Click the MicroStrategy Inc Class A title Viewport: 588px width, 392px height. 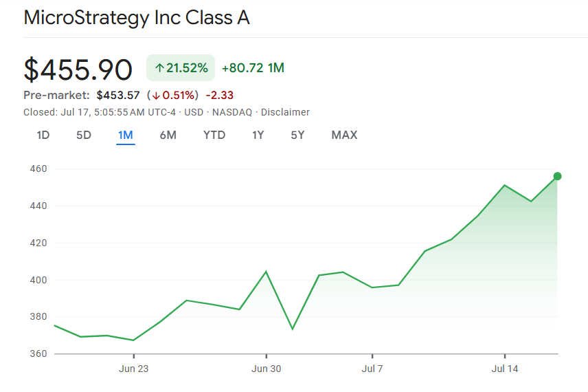point(137,18)
